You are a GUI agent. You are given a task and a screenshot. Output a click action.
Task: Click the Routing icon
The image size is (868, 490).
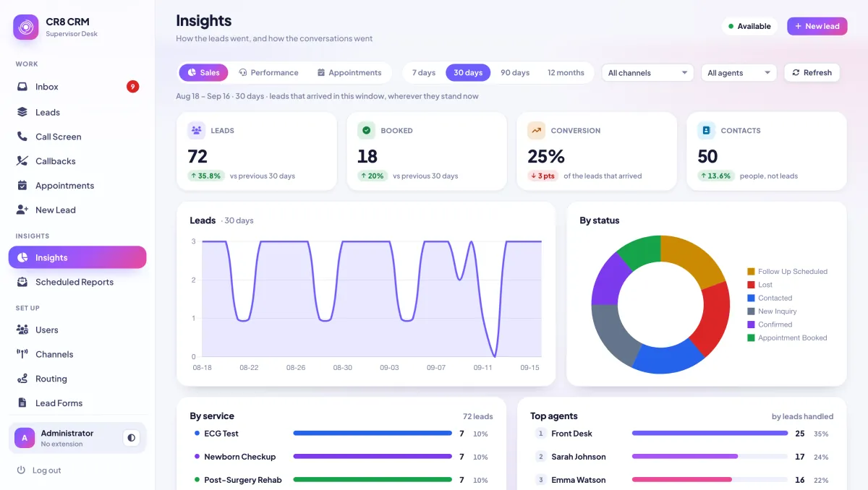22,379
